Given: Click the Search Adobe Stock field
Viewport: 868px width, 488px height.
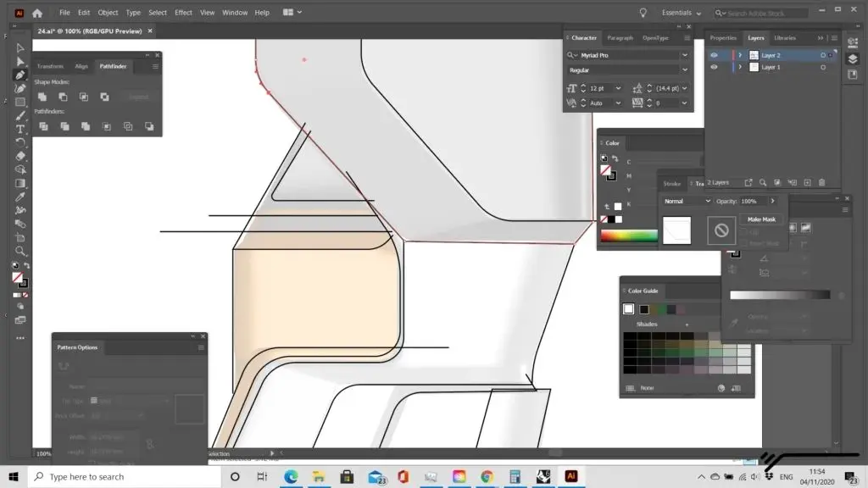Looking at the screenshot, I should (x=761, y=13).
